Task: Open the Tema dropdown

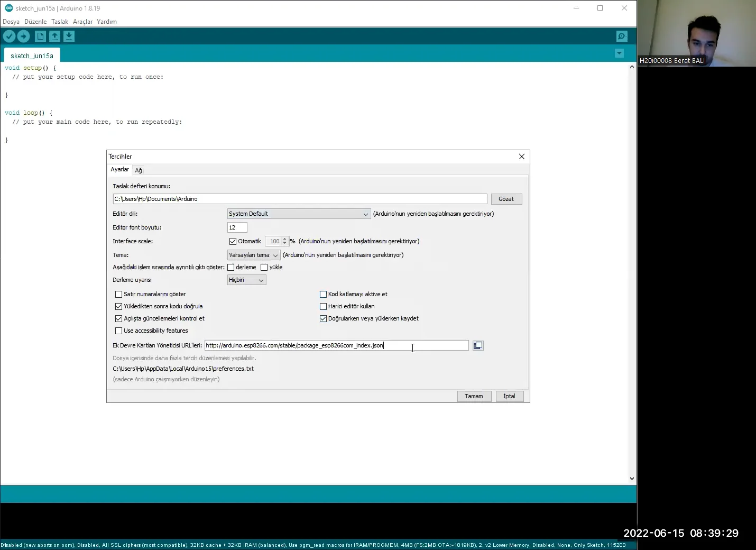Action: coord(254,255)
